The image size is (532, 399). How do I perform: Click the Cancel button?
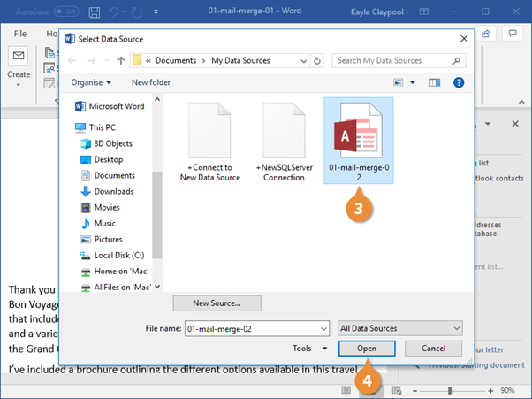tap(433, 349)
